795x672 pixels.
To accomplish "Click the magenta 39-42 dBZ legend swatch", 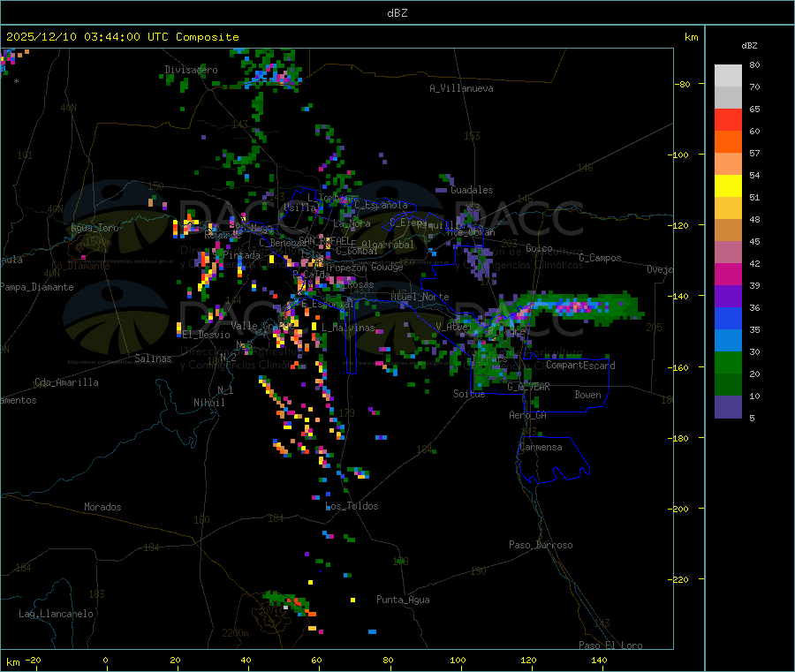I will (x=728, y=274).
